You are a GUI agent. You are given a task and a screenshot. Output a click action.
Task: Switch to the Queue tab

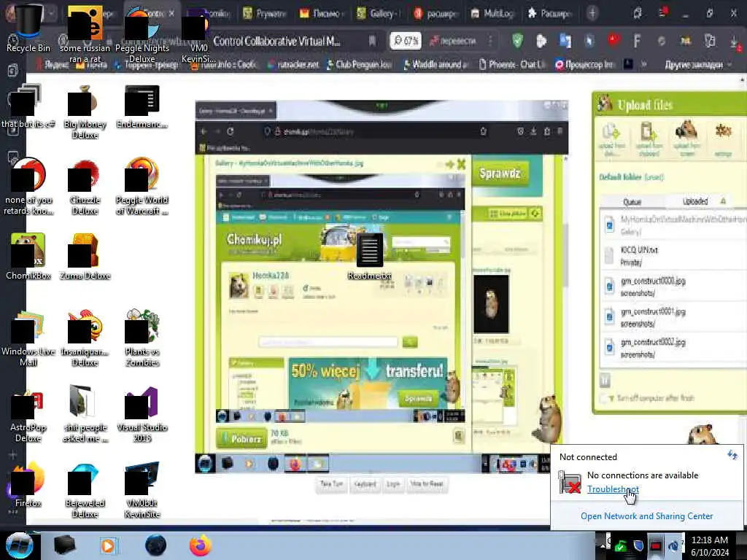tap(632, 201)
